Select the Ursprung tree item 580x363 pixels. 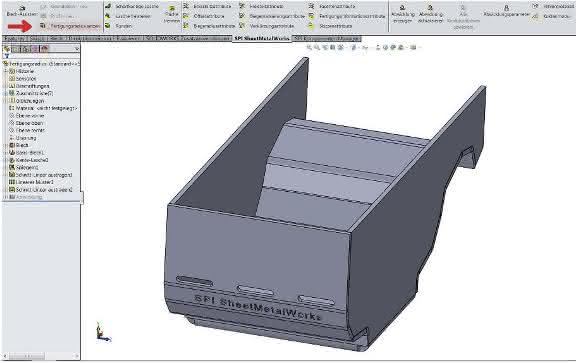22,138
